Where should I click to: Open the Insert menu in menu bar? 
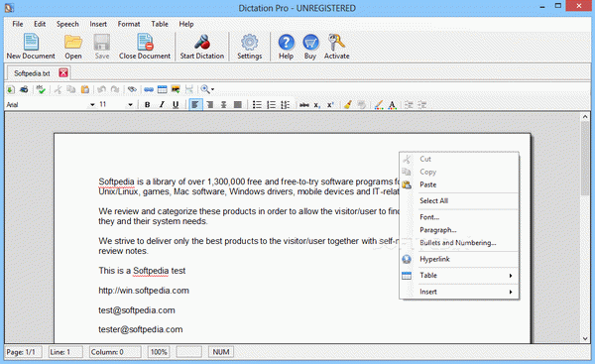click(x=98, y=24)
